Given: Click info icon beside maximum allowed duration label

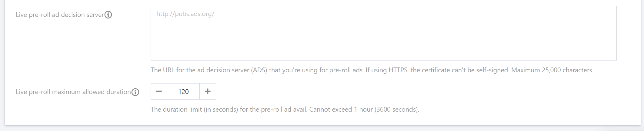Looking at the screenshot, I should 135,92.
